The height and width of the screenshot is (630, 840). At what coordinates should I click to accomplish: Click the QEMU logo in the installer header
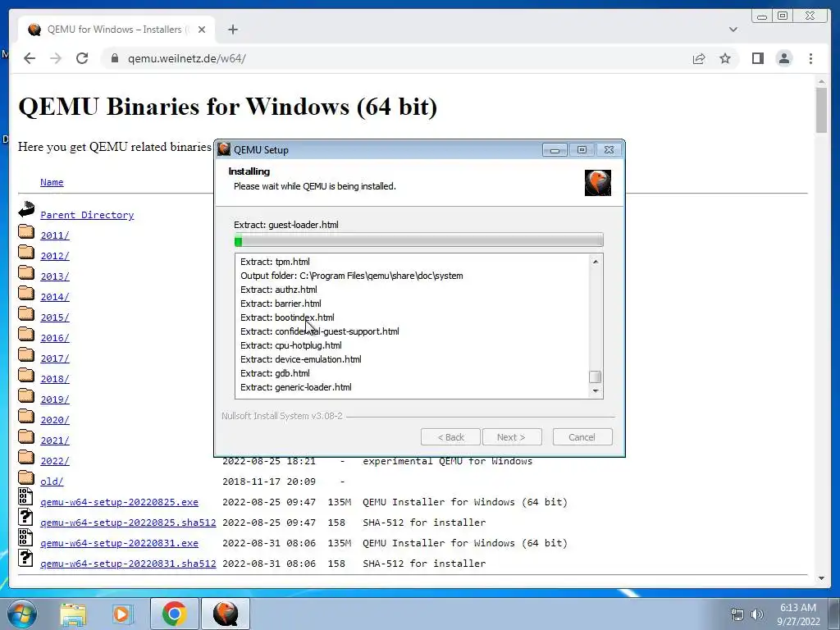(x=598, y=183)
